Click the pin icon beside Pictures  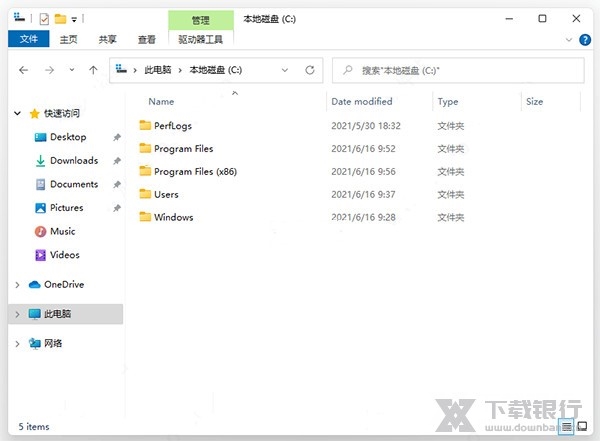[x=117, y=208]
